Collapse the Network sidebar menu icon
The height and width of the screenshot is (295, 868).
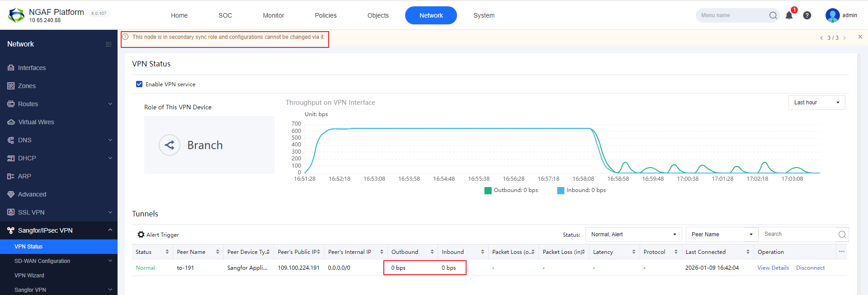108,44
